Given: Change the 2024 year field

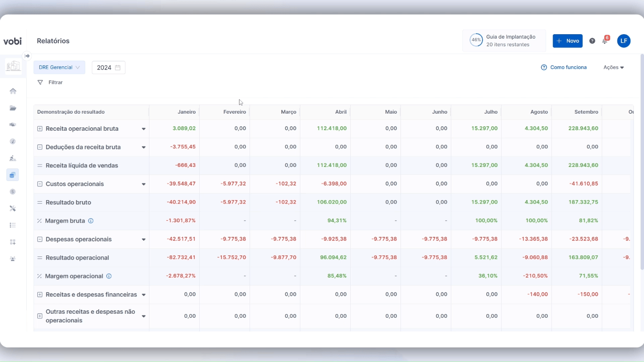Looking at the screenshot, I should tap(109, 67).
